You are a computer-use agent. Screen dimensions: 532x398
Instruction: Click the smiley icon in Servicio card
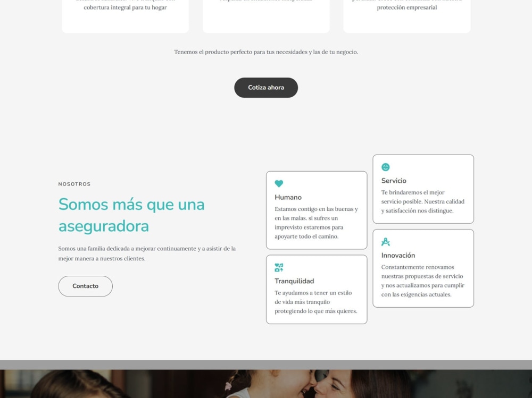pyautogui.click(x=385, y=167)
